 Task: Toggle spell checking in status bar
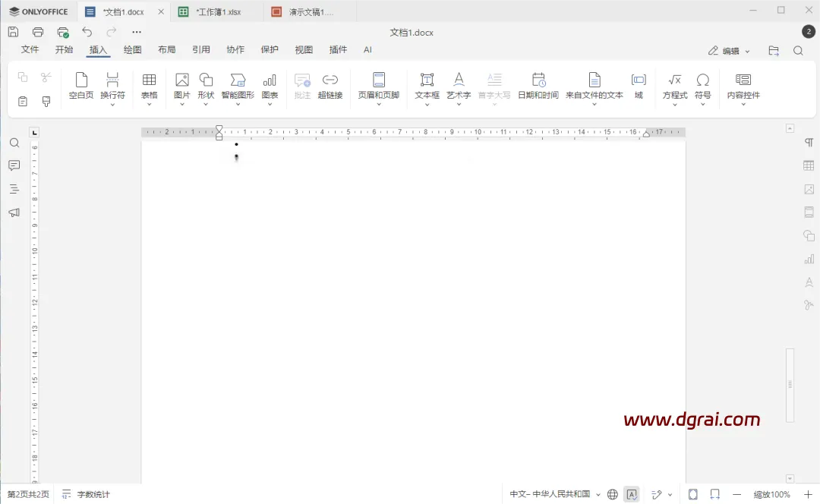click(x=632, y=494)
